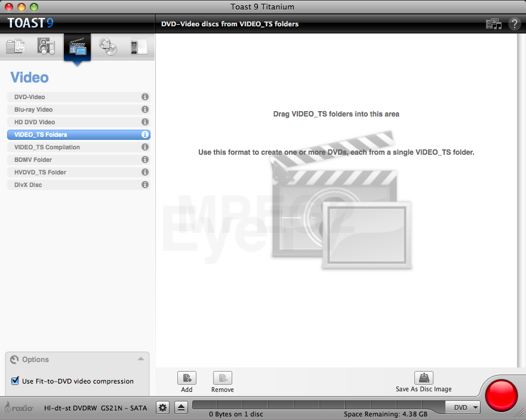Screen dimensions: 526x420
Task: Click the Space Remaining 4.38 GB text
Action: coord(386,414)
